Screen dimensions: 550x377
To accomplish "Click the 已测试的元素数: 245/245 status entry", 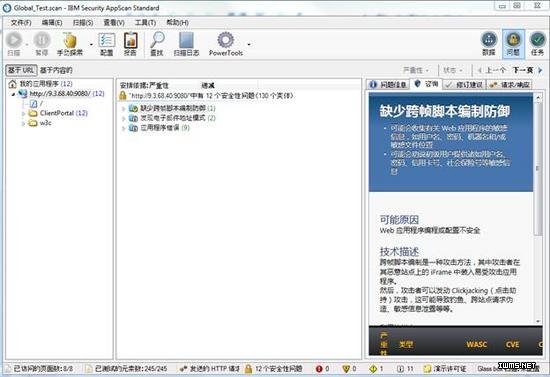I will [126, 369].
